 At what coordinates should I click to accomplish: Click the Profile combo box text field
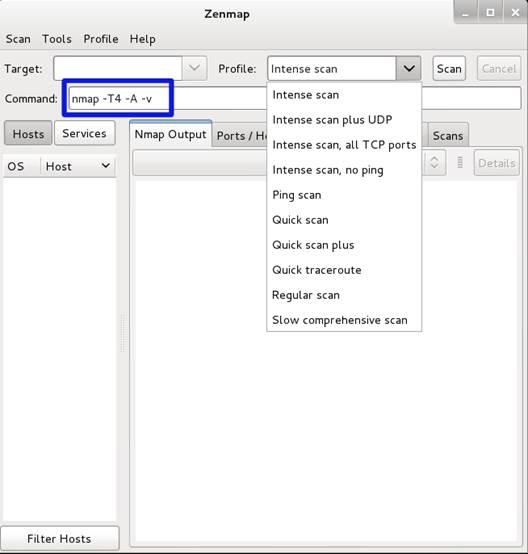[x=332, y=69]
